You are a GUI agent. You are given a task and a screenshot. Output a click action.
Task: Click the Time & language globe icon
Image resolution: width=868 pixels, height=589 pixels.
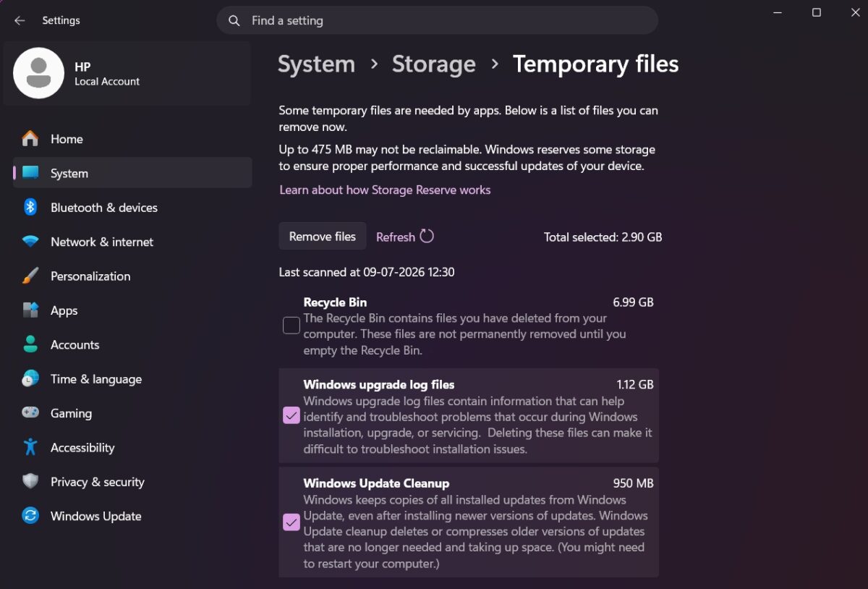(x=30, y=378)
